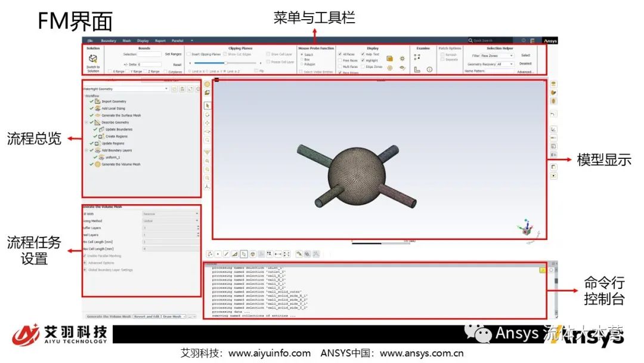The height and width of the screenshot is (363, 644).
Task: Open the Mesh menu
Action: 127,41
